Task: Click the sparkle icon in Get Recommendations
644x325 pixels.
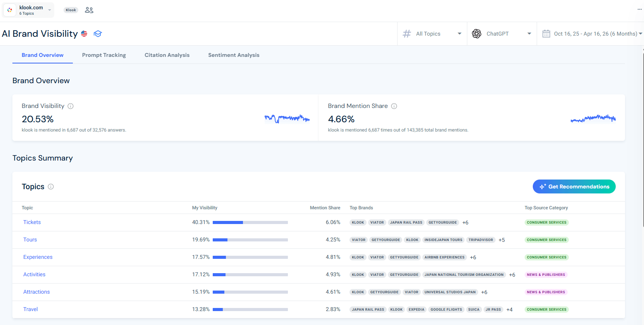Action: (543, 186)
